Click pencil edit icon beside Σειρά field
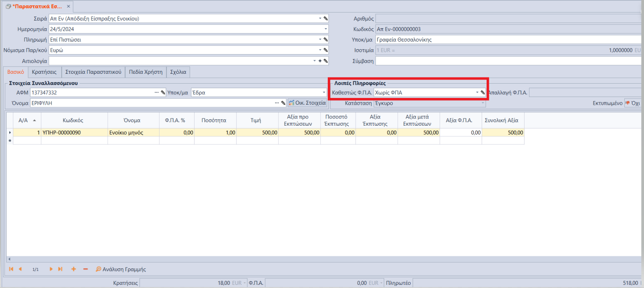 coord(326,18)
